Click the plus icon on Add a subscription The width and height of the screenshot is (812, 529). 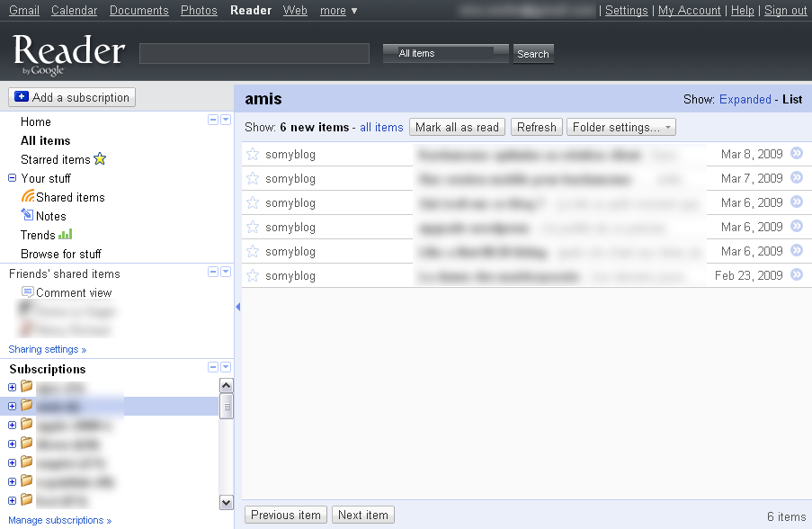[x=22, y=97]
